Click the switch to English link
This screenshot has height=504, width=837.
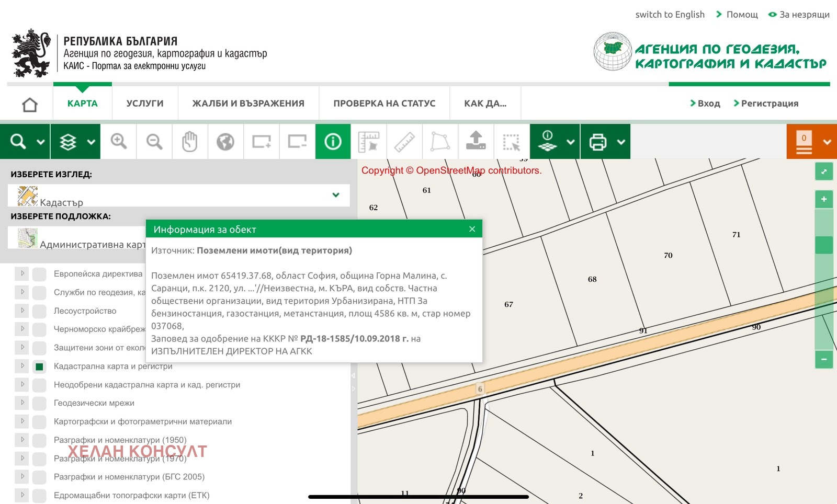pyautogui.click(x=670, y=15)
